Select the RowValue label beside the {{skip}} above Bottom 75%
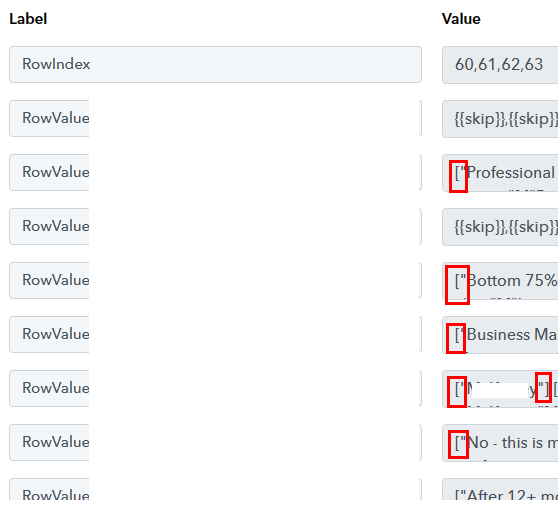This screenshot has width=558, height=509. 215,226
